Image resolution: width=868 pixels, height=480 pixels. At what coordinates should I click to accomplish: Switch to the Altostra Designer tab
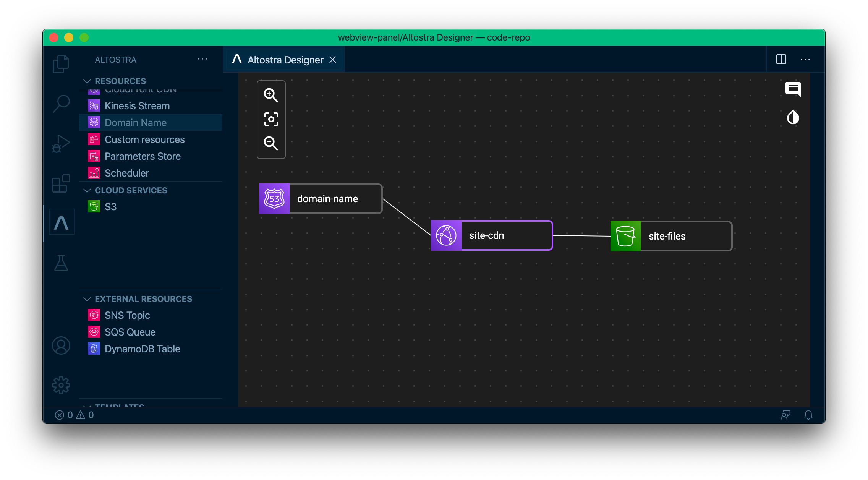pos(284,60)
